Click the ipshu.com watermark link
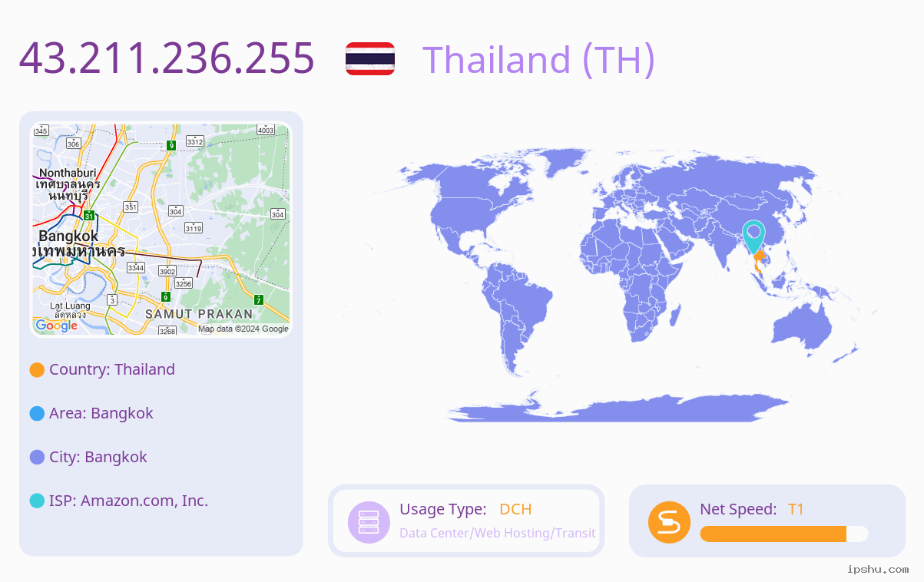The image size is (924, 582). [x=878, y=569]
